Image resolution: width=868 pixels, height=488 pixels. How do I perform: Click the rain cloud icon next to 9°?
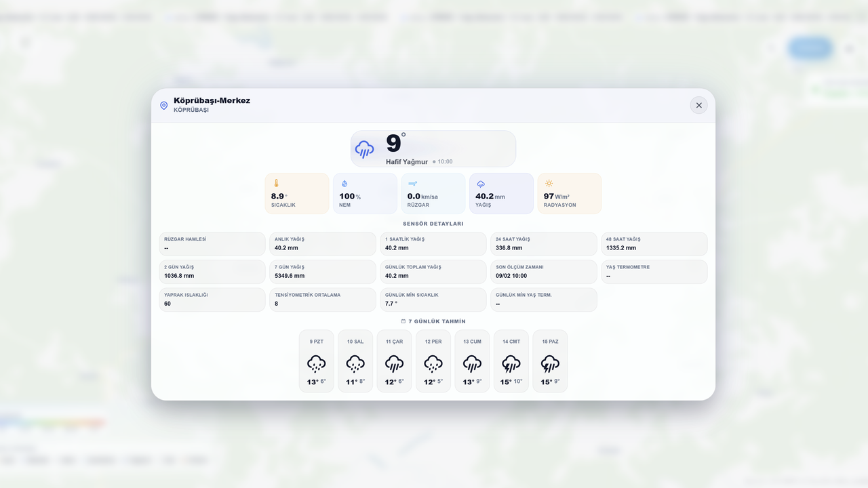pyautogui.click(x=364, y=149)
